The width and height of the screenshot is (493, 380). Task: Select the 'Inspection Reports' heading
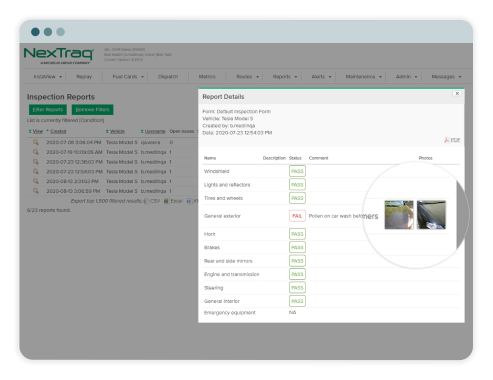(61, 97)
